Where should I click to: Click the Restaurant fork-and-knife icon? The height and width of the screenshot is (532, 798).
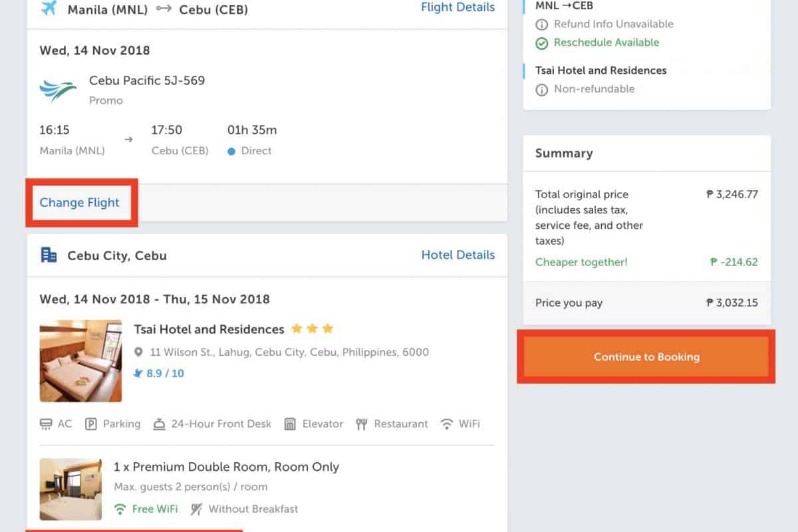(362, 424)
